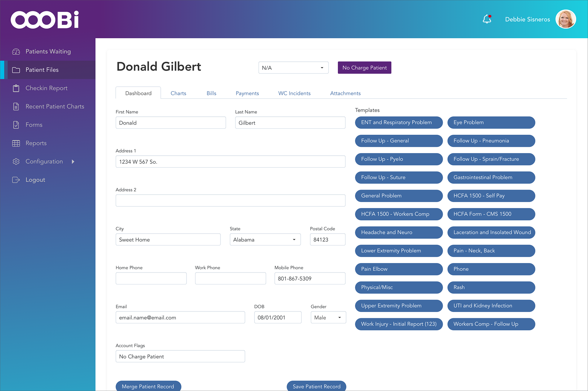This screenshot has height=391, width=588.
Task: Go to Patients Waiting in sidebar
Action: [x=48, y=51]
